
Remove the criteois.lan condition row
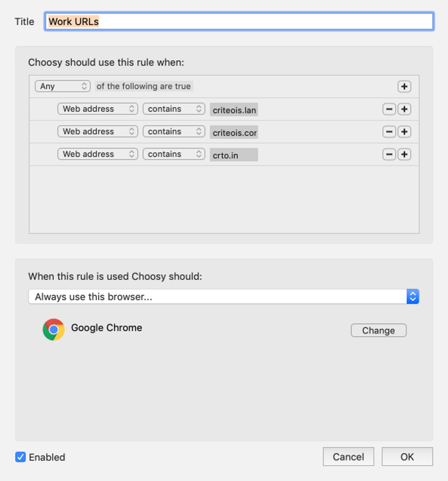point(389,109)
